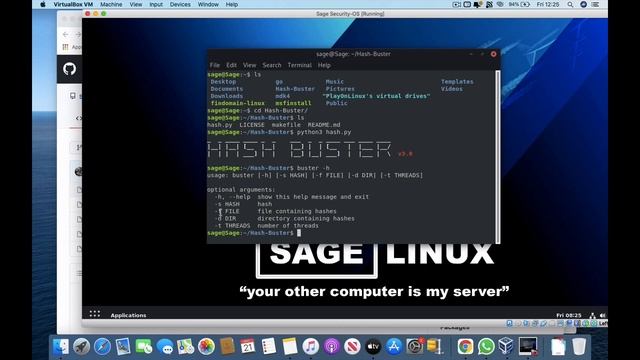Click the battery status in menu bar
640x360 pixels.
pos(519,4)
